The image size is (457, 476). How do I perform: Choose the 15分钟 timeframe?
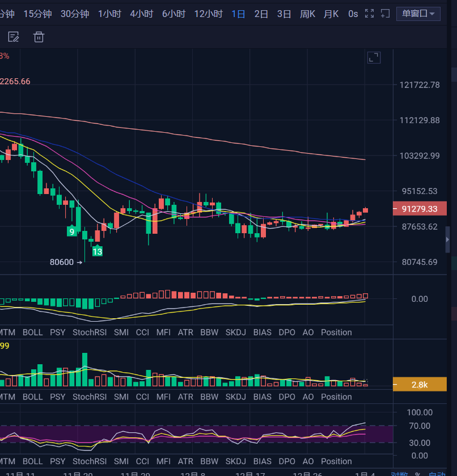pos(37,14)
